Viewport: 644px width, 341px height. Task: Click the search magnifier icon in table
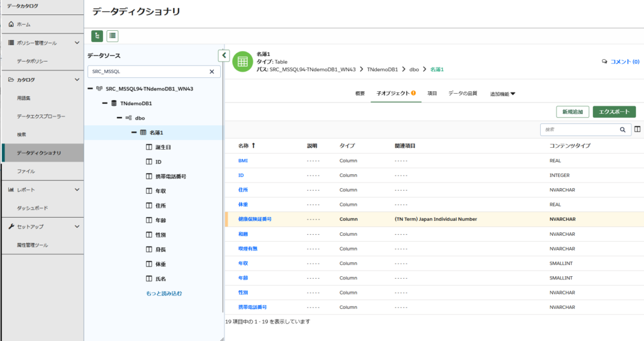click(623, 130)
